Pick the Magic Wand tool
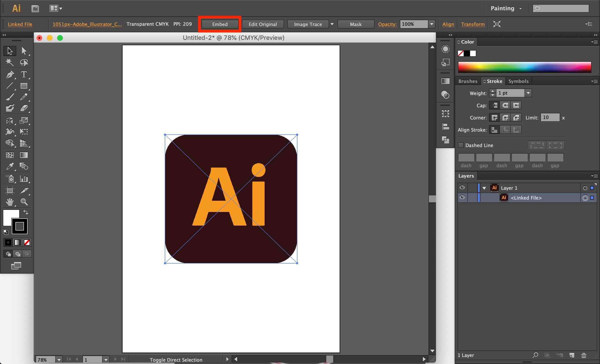The image size is (600, 364). click(10, 62)
